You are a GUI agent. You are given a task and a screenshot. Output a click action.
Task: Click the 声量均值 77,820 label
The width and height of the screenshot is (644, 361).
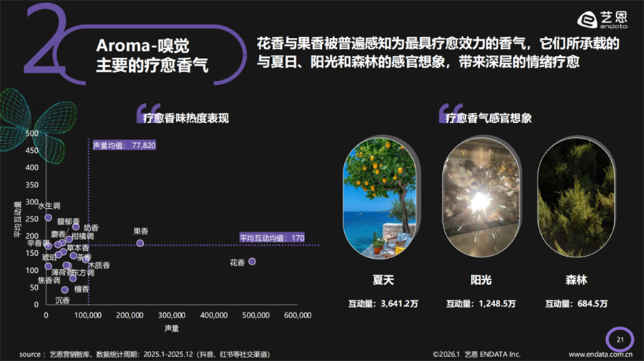[124, 145]
